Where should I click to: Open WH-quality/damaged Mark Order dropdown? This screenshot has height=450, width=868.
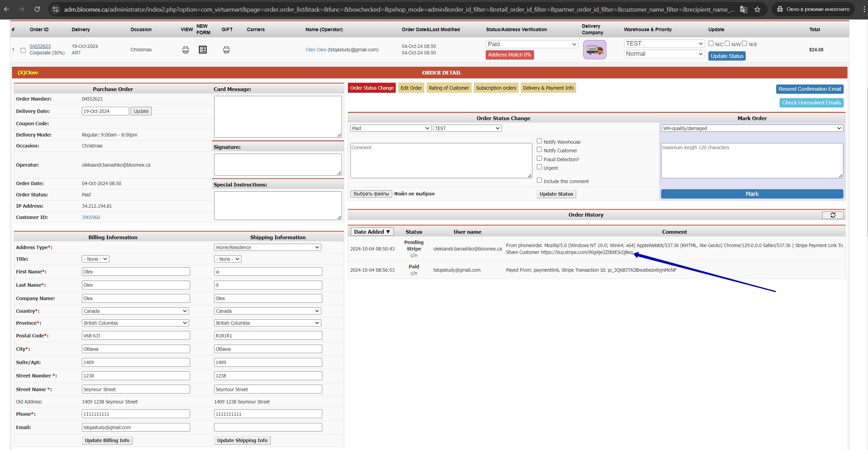[x=752, y=128]
